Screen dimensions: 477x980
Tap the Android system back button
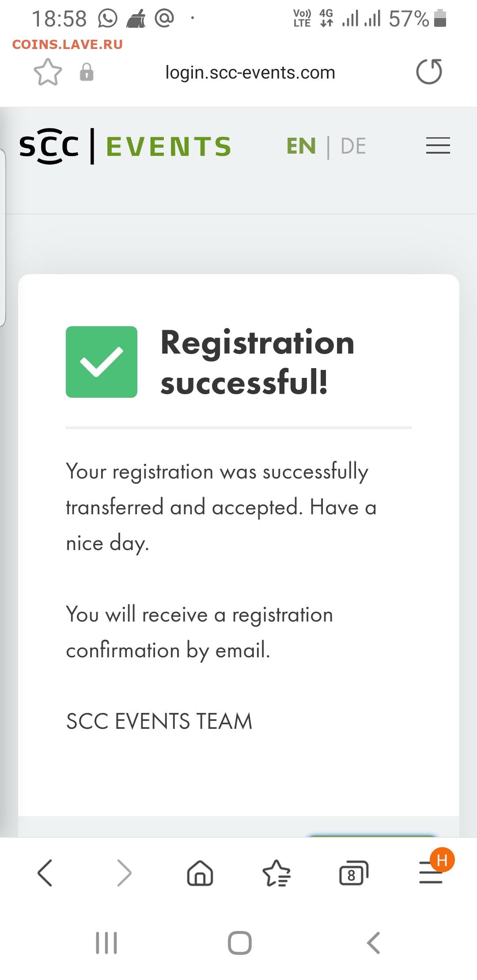[373, 943]
